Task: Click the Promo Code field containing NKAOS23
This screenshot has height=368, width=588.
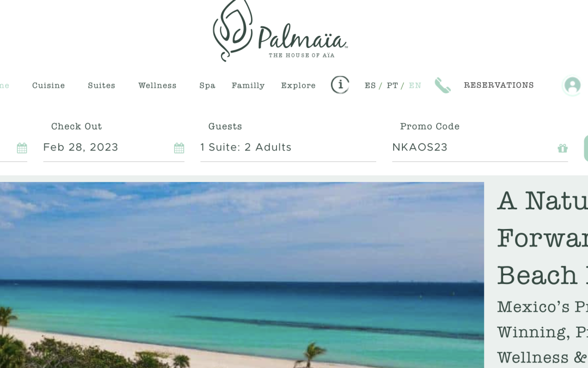Action: (480, 148)
